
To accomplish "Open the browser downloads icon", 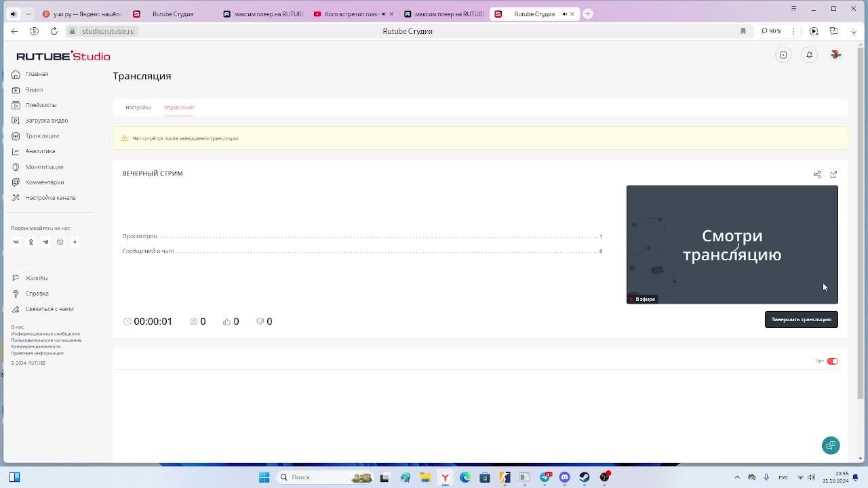I will (x=854, y=31).
